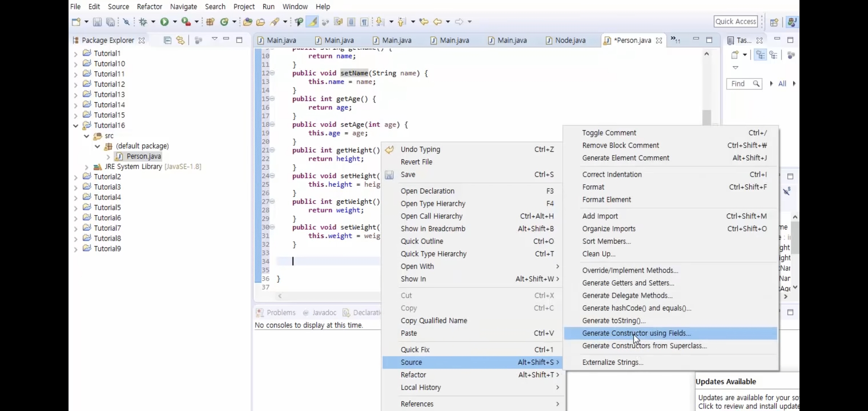Click the Categorized view icon in Task List
This screenshot has height=411, width=868.
pyautogui.click(x=760, y=55)
